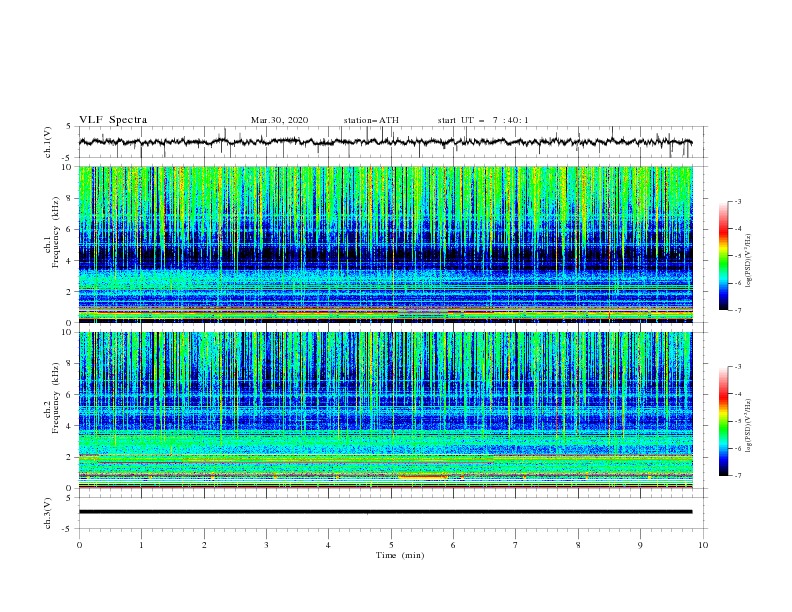Select the date text "Mar.30, 2020"
792x612 pixels.
(x=279, y=120)
